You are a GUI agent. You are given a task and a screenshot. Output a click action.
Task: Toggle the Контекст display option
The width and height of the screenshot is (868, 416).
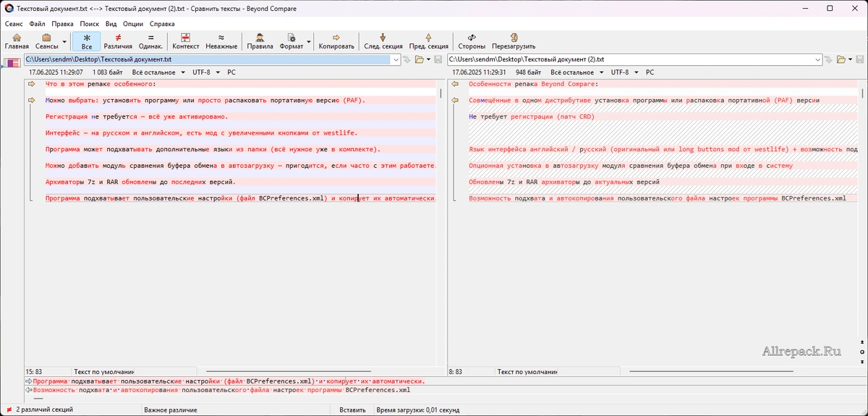186,41
